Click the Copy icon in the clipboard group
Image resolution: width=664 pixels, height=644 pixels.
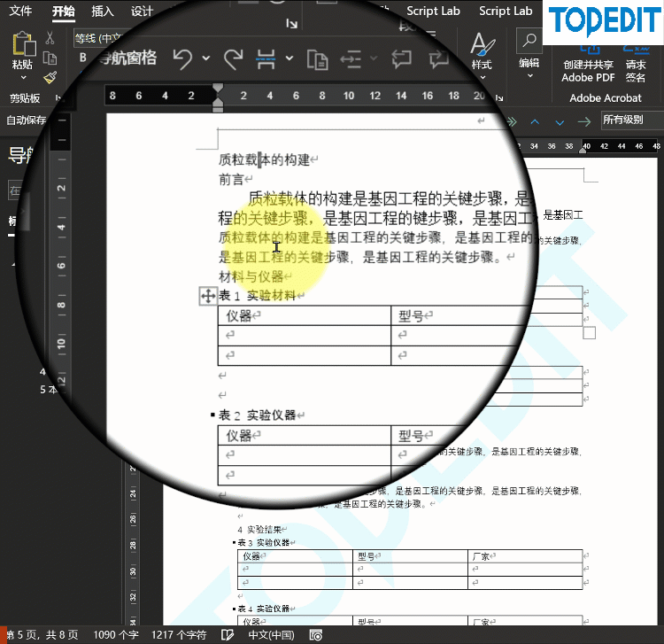tap(50, 58)
